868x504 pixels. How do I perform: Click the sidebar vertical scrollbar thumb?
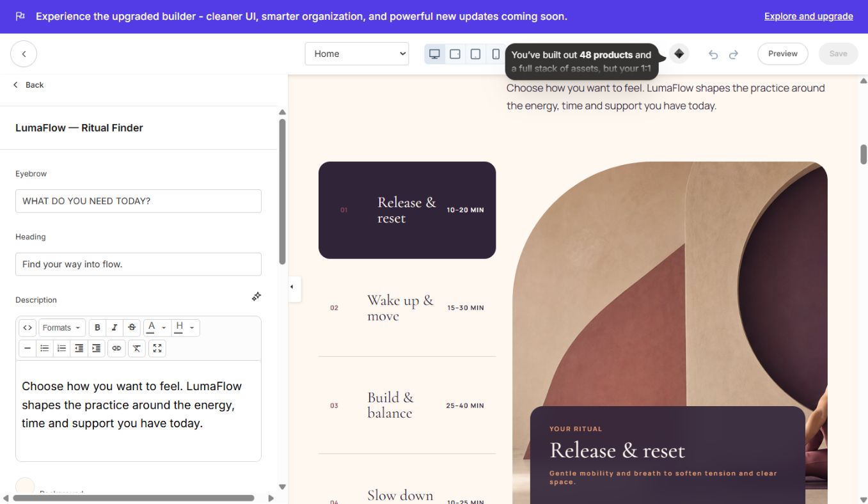(x=282, y=192)
